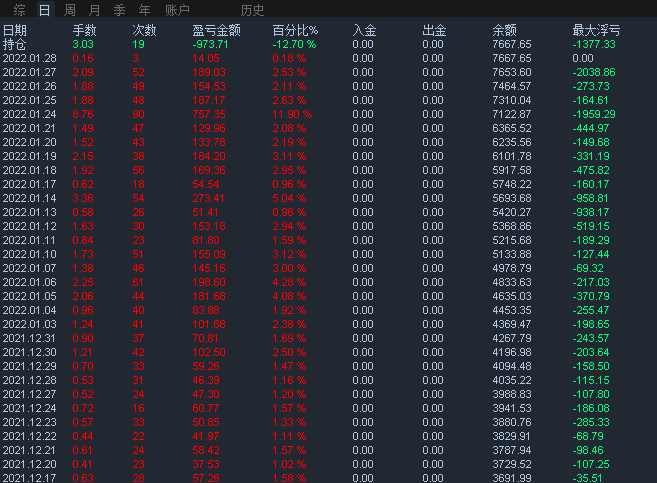Select the 2021.12.28 date row
The height and width of the screenshot is (483, 657).
click(29, 380)
